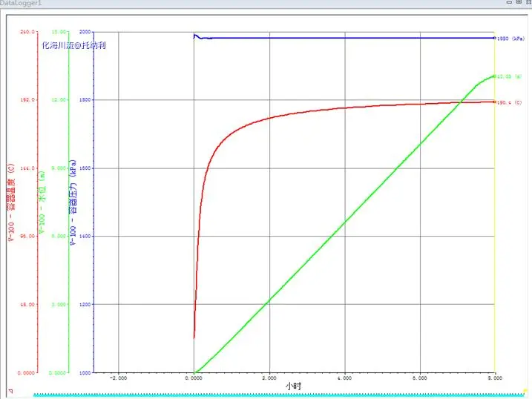This screenshot has width=532, height=399.
Task: Click the red axis '192.0' tick label
Action: (x=27, y=100)
